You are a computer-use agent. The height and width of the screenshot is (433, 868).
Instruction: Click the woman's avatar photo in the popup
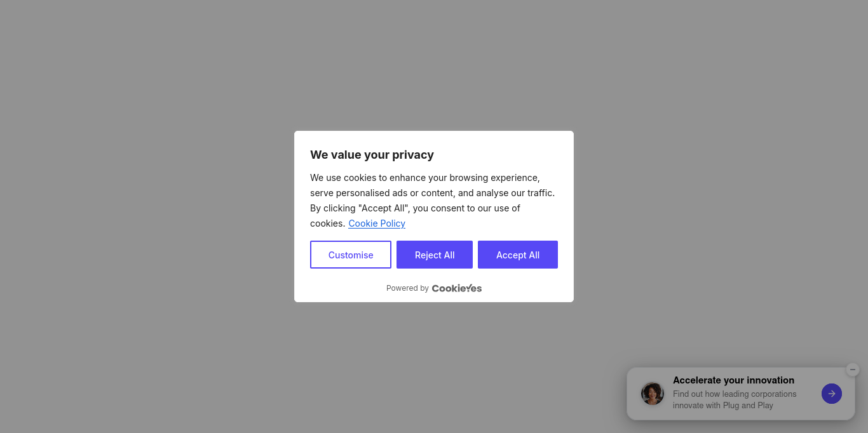coord(653,394)
